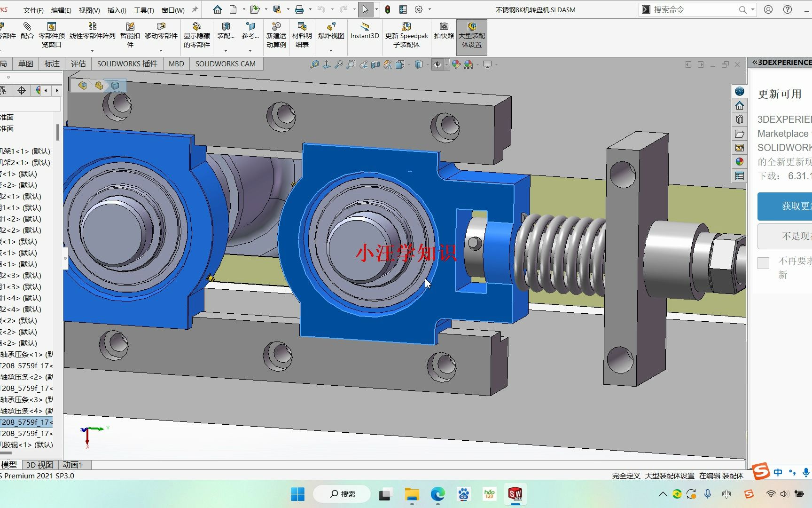Open Microsoft Edge from the taskbar
This screenshot has height=508, width=812.
pos(438,494)
